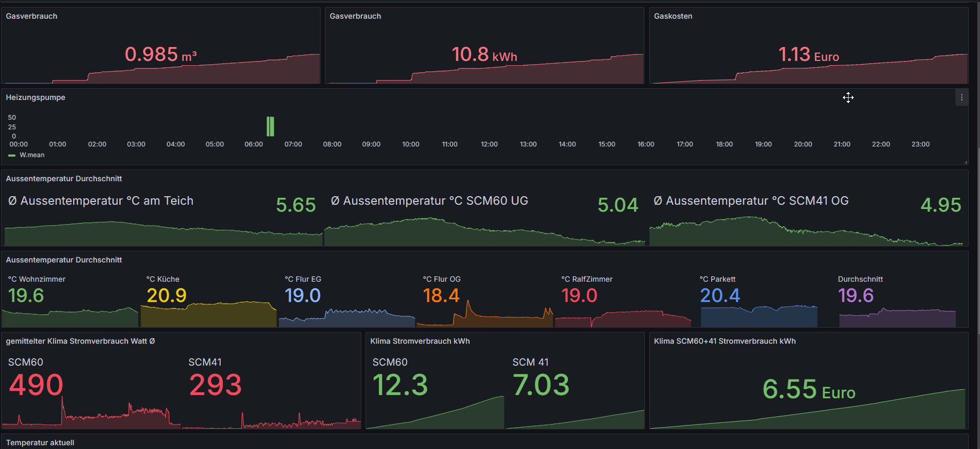
Task: Toggle the W.mean series legend label
Action: click(32, 155)
